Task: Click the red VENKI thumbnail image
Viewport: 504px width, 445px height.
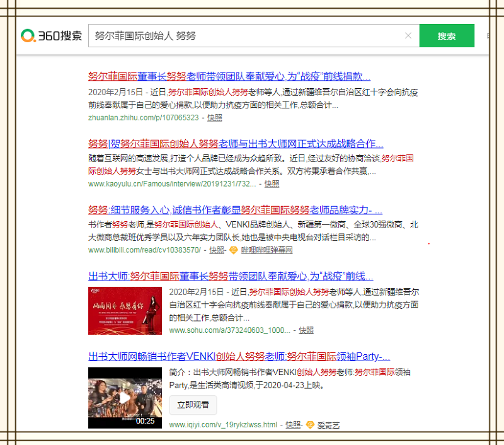Action: (125, 311)
